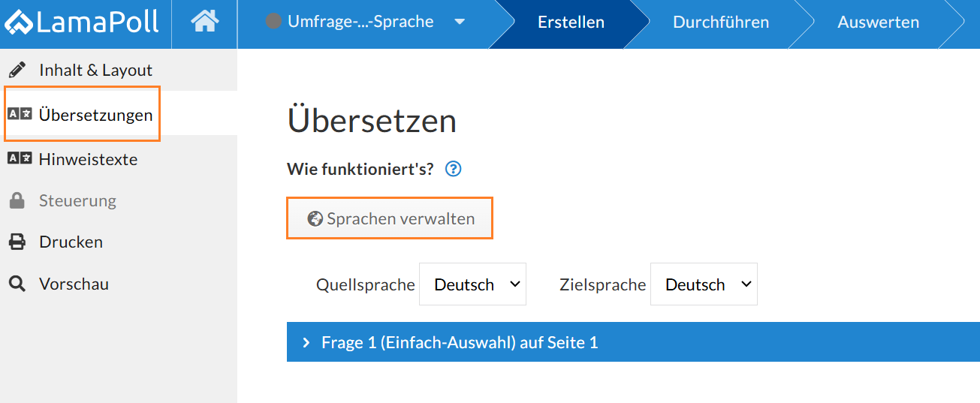Click the printer icon beside Drucken
980x403 pixels.
(17, 242)
